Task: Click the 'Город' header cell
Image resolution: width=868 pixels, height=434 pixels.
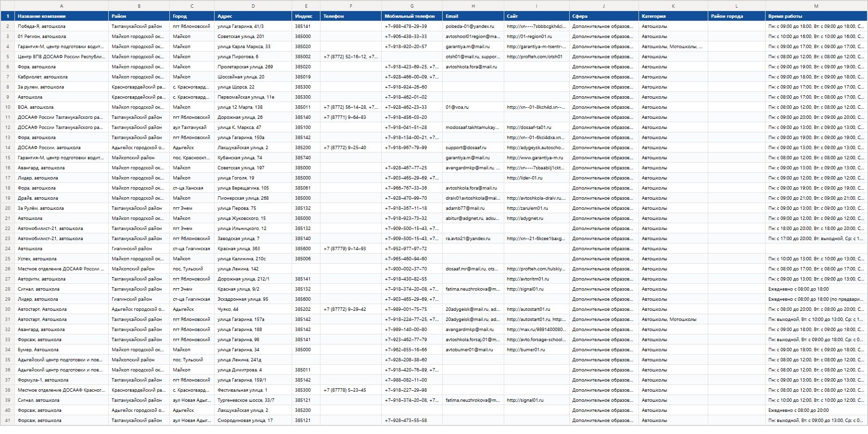Action: (192, 16)
